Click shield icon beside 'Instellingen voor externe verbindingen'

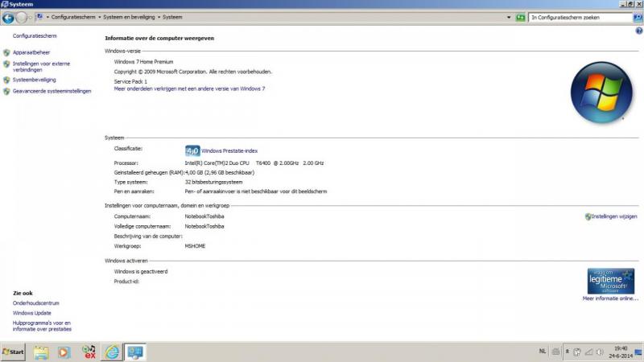[6, 64]
